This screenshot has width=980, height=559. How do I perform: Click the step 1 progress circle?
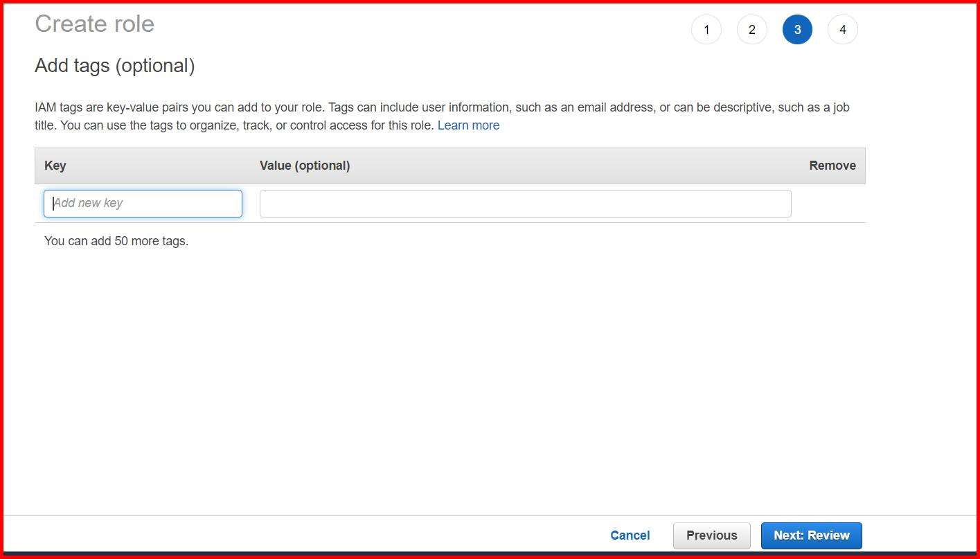click(x=706, y=29)
